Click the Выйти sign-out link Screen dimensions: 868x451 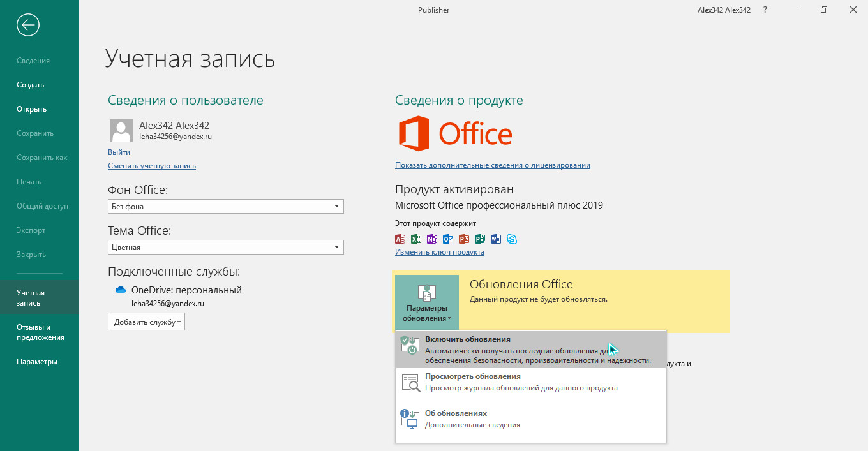click(119, 152)
